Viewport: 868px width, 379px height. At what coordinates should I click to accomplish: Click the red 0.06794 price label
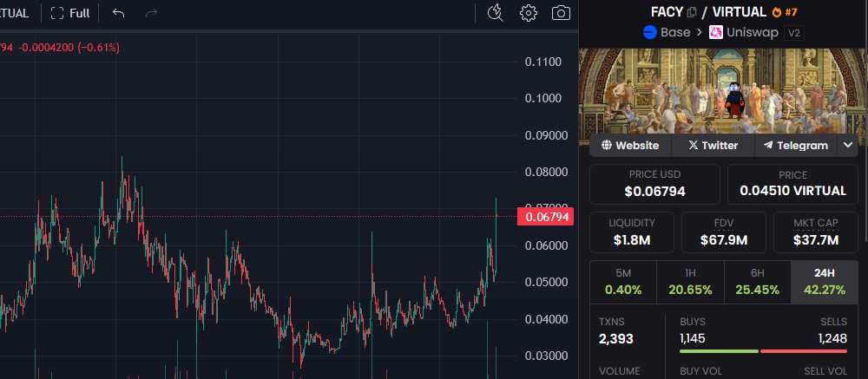tap(545, 216)
